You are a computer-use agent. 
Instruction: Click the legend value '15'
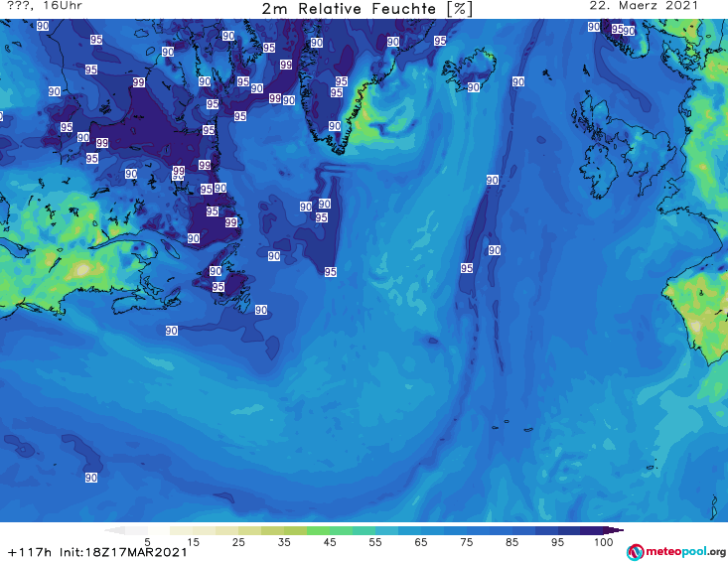[x=193, y=542]
